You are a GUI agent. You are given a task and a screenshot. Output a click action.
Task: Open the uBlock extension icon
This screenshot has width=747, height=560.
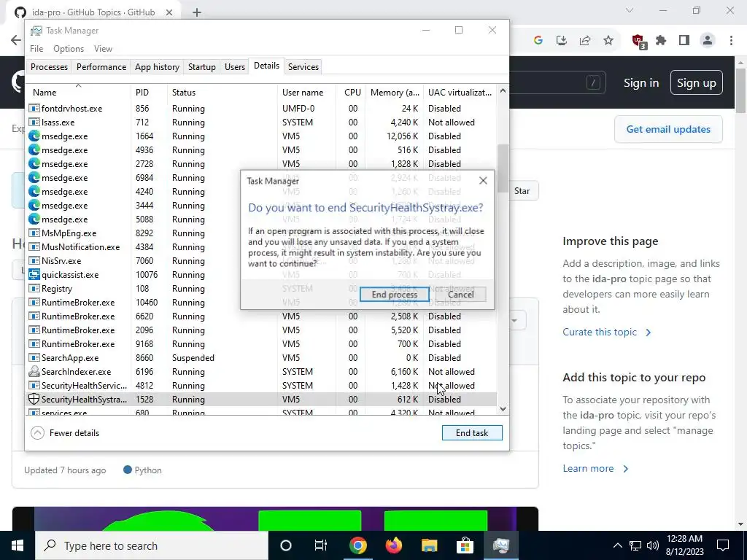(x=638, y=42)
